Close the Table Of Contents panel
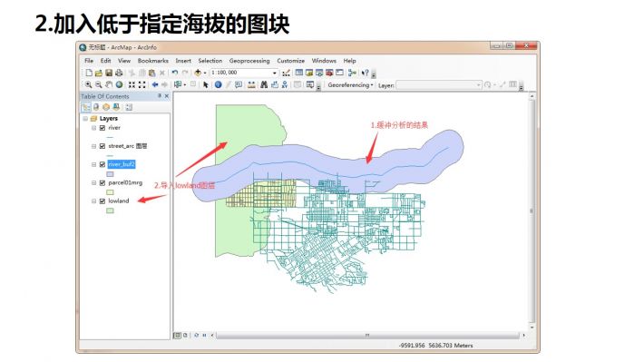Image resolution: width=644 pixels, height=362 pixels. coord(167,96)
